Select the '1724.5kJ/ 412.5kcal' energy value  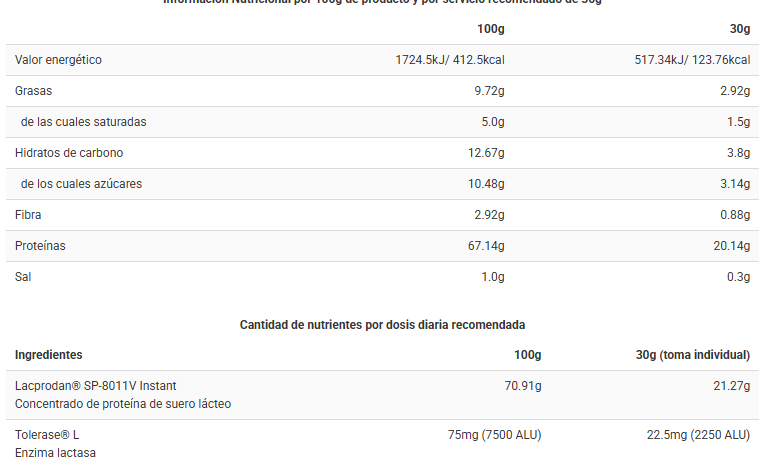450,60
